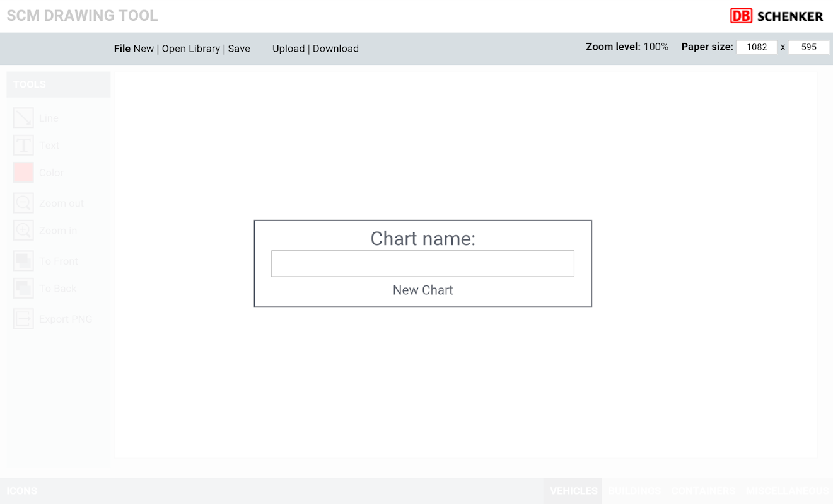Open Library from the File menu
The image size is (833, 504).
(x=191, y=49)
